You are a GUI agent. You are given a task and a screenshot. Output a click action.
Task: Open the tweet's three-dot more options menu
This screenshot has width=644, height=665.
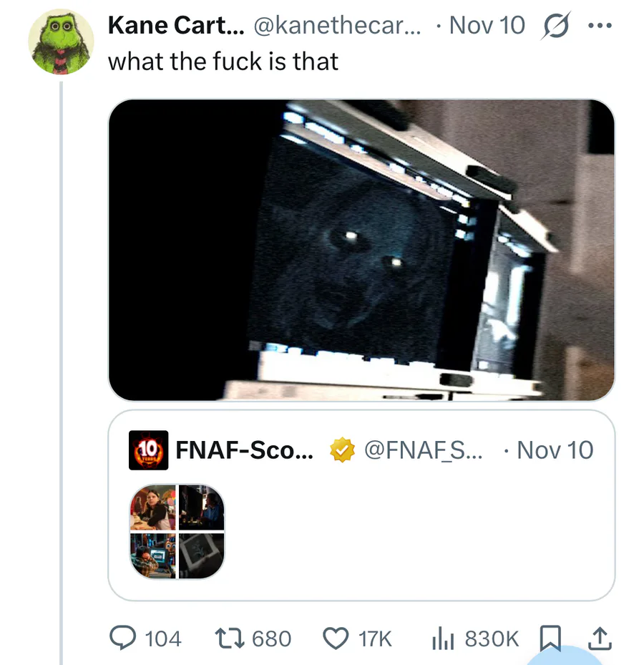tap(599, 26)
